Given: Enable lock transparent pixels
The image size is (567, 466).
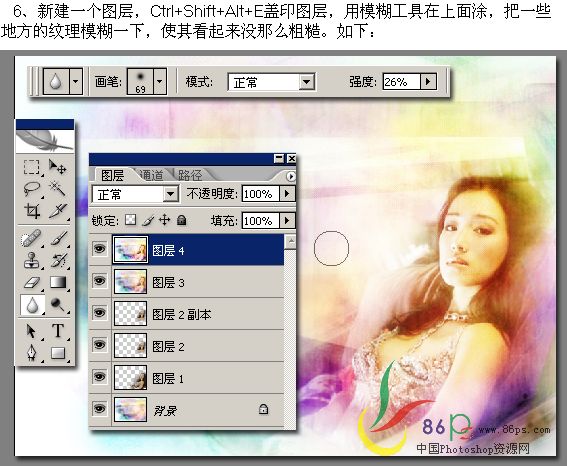Looking at the screenshot, I should point(131,220).
